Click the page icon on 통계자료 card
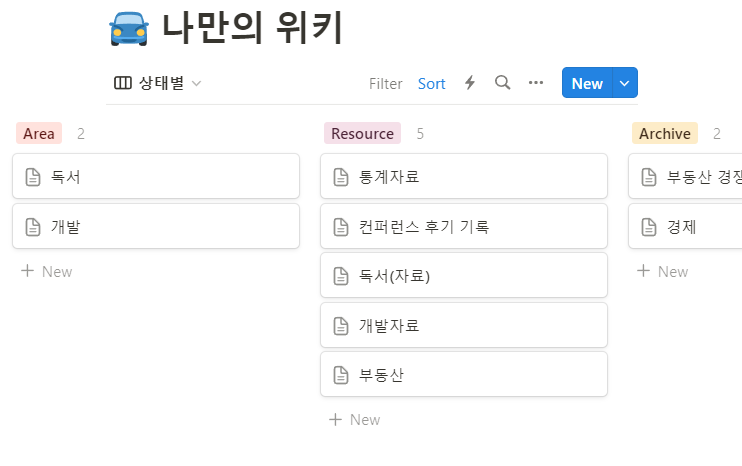Viewport: 742px width, 466px height. pyautogui.click(x=341, y=177)
